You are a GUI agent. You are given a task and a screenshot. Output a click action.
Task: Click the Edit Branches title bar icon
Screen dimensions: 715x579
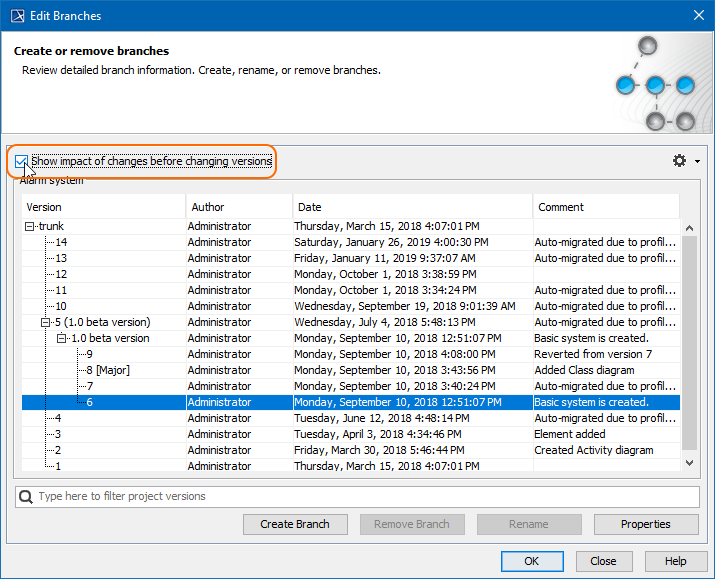pyautogui.click(x=17, y=15)
